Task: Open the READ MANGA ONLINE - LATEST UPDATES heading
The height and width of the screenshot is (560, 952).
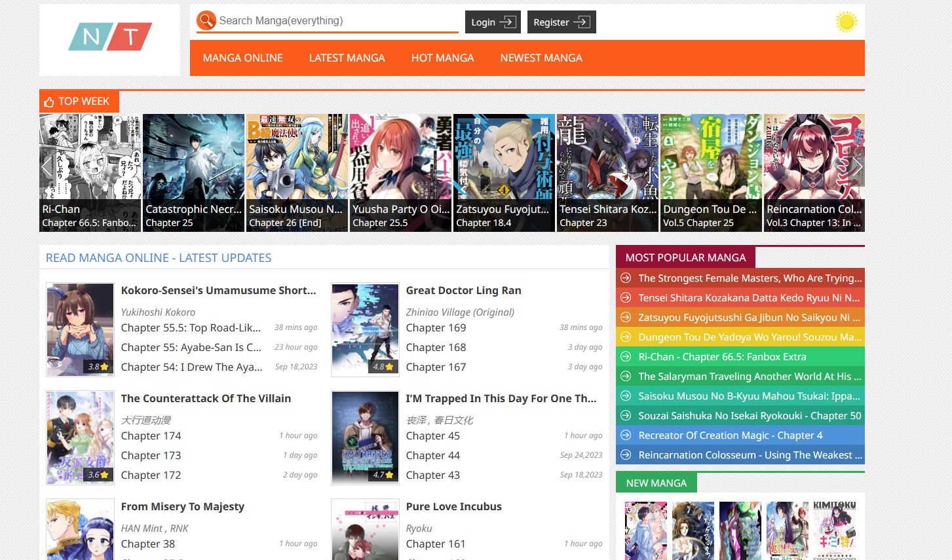Action: click(159, 258)
